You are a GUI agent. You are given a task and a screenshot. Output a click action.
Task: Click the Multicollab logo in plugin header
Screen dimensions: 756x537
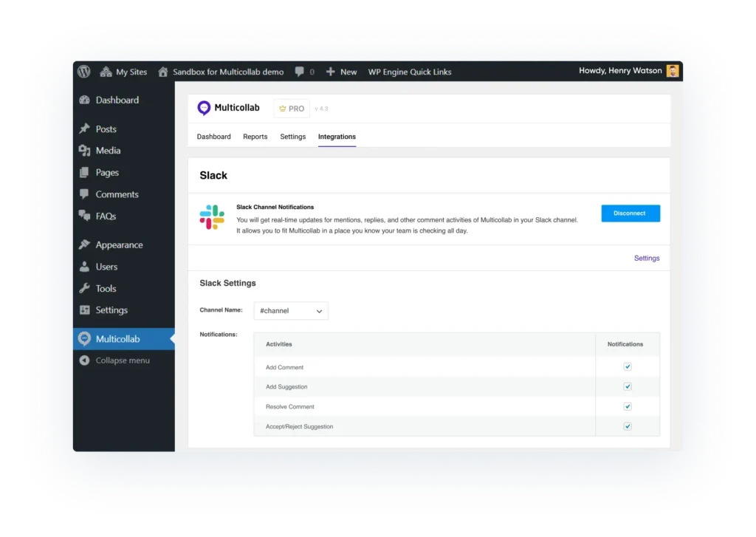pyautogui.click(x=204, y=108)
